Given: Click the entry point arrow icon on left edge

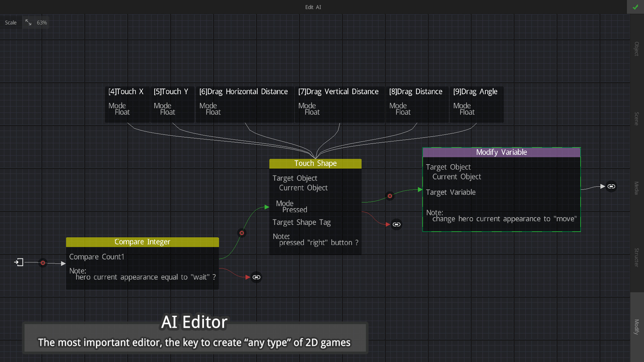Looking at the screenshot, I should (x=19, y=262).
